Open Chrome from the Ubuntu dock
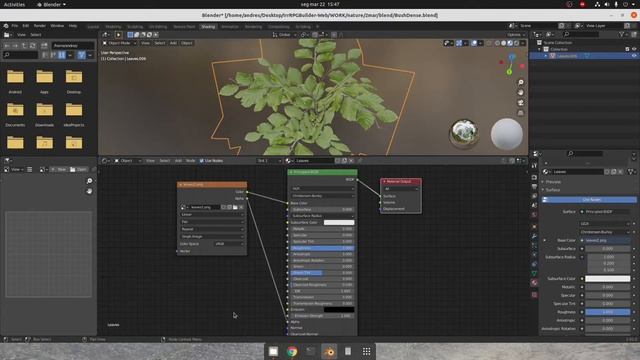The image size is (640, 360). point(292,351)
